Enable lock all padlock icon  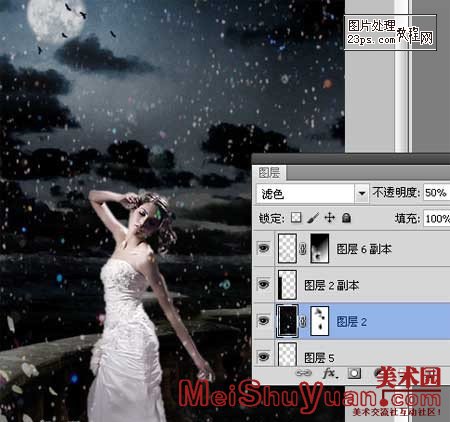[x=347, y=218]
